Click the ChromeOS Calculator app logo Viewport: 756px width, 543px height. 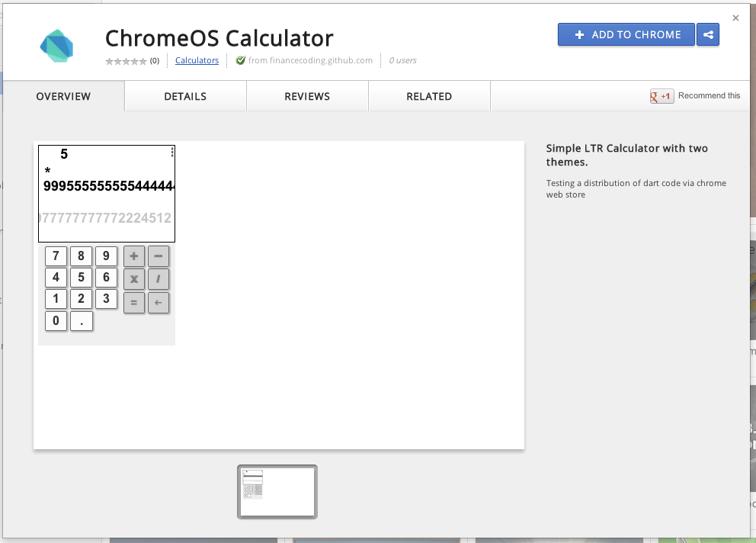click(56, 46)
